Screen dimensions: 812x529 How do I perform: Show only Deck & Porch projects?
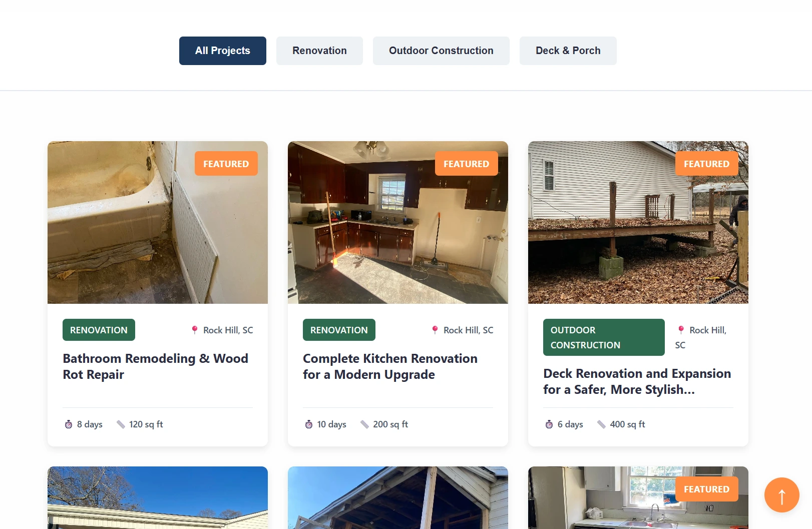point(568,51)
